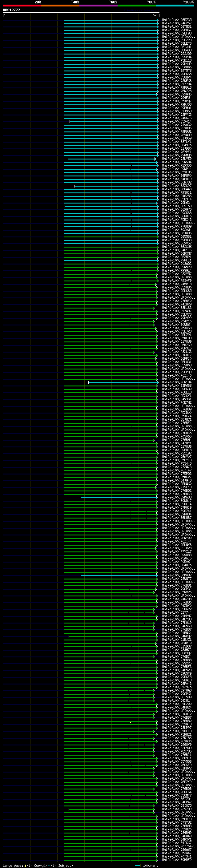This screenshot has width=197, height=868.
Task: Click the white query sequence ruler bar
Action: [81, 13]
